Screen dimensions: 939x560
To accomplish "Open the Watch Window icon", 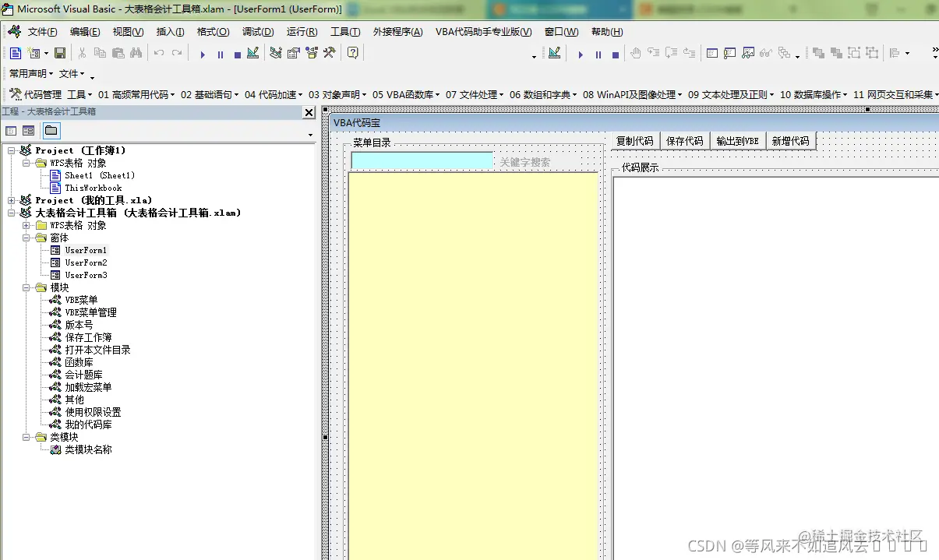I will (748, 53).
